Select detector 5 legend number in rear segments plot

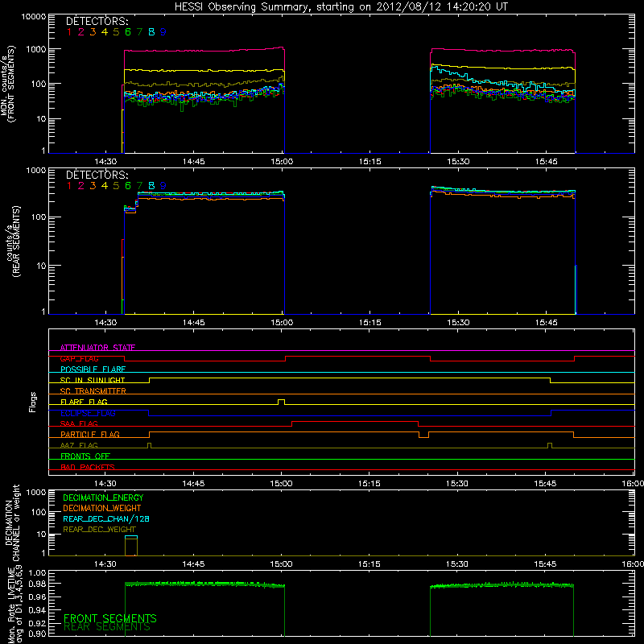click(x=116, y=186)
